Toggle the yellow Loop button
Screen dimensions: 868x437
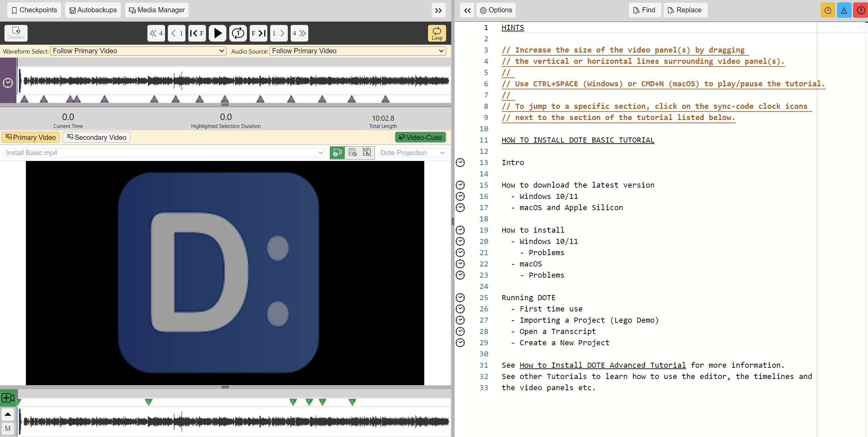[x=437, y=33]
